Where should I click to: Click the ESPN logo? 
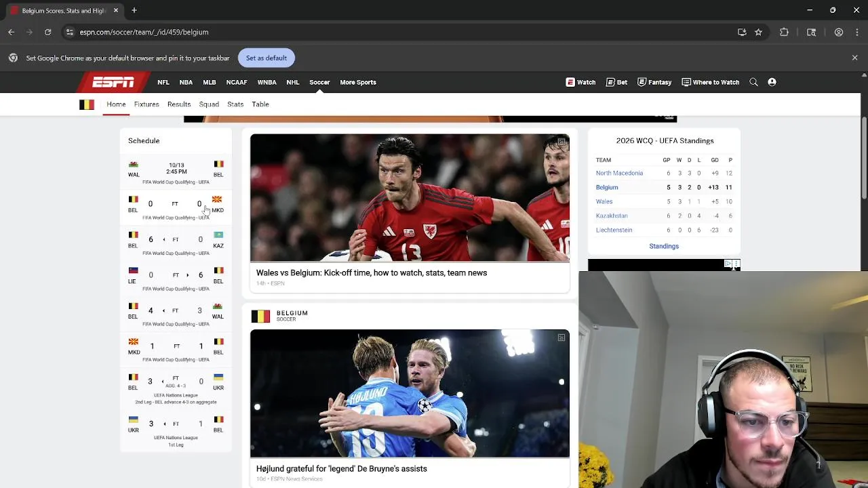(113, 82)
